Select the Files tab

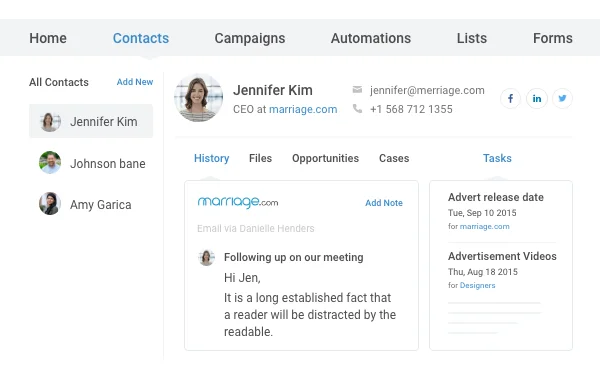click(x=260, y=158)
